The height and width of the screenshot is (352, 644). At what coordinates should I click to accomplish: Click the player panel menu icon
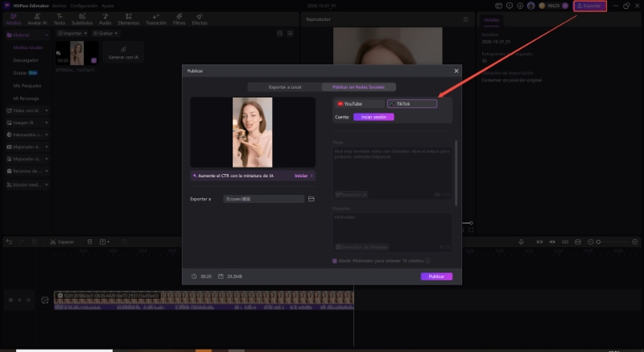click(x=465, y=19)
